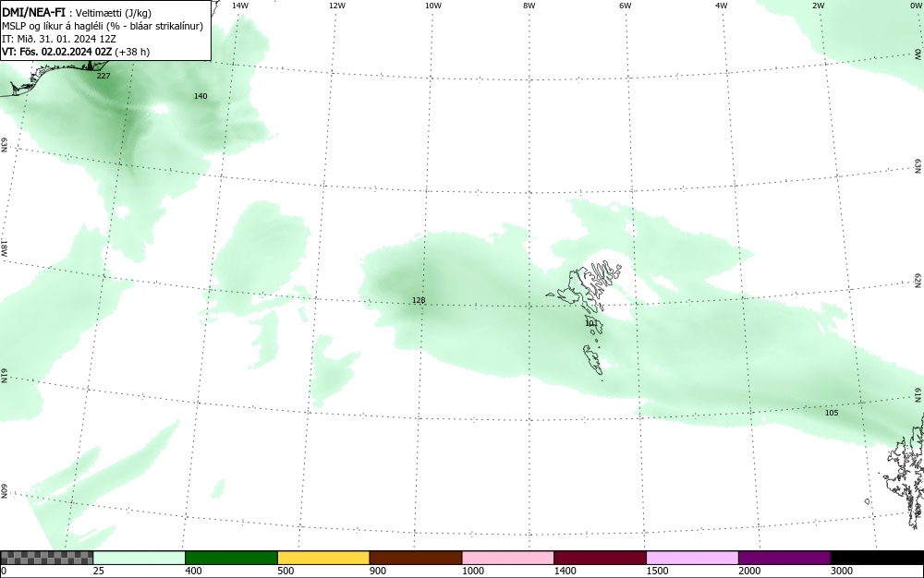The height and width of the screenshot is (578, 924).
Task: Click the IT: Mið. 31. 01. 2024 12Z line
Action: [59, 39]
